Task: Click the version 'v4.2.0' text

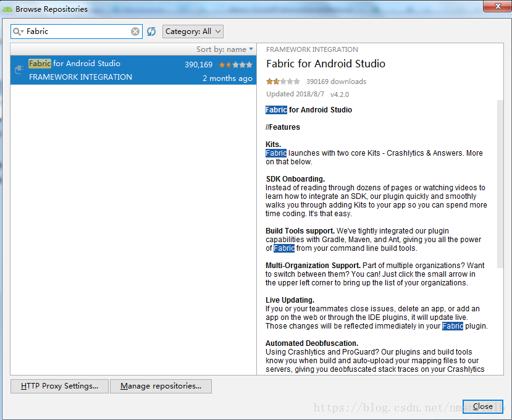Action: coord(340,94)
